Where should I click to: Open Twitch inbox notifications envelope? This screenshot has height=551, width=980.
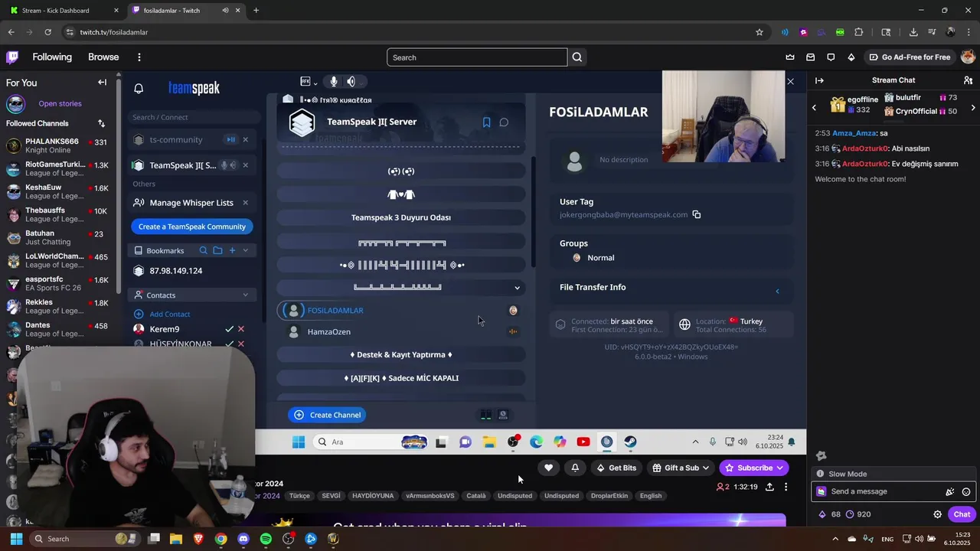point(811,57)
